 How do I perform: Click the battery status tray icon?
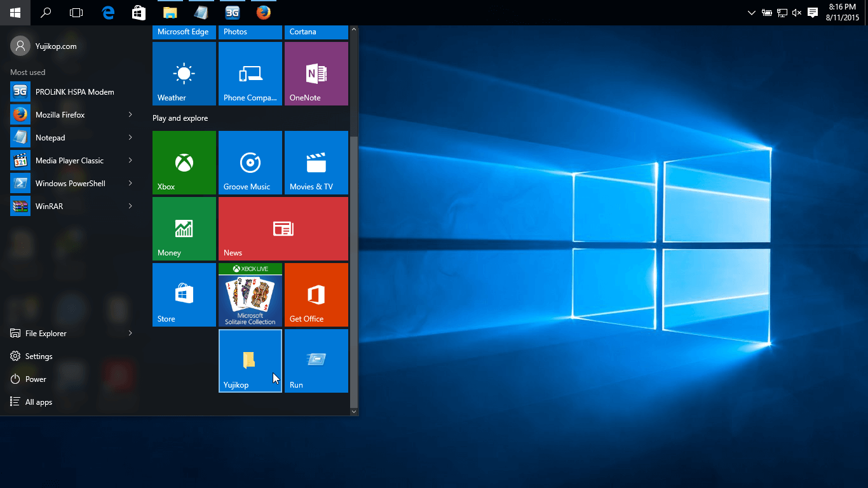pyautogui.click(x=767, y=13)
